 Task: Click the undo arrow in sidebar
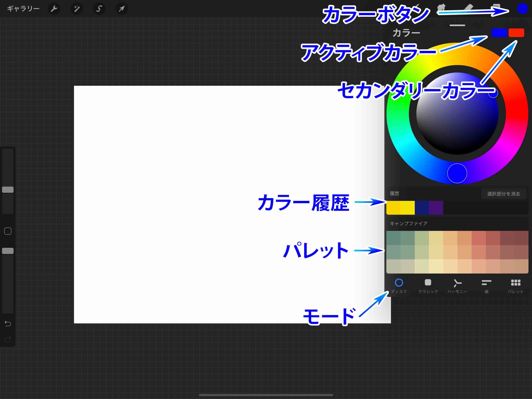coord(8,324)
